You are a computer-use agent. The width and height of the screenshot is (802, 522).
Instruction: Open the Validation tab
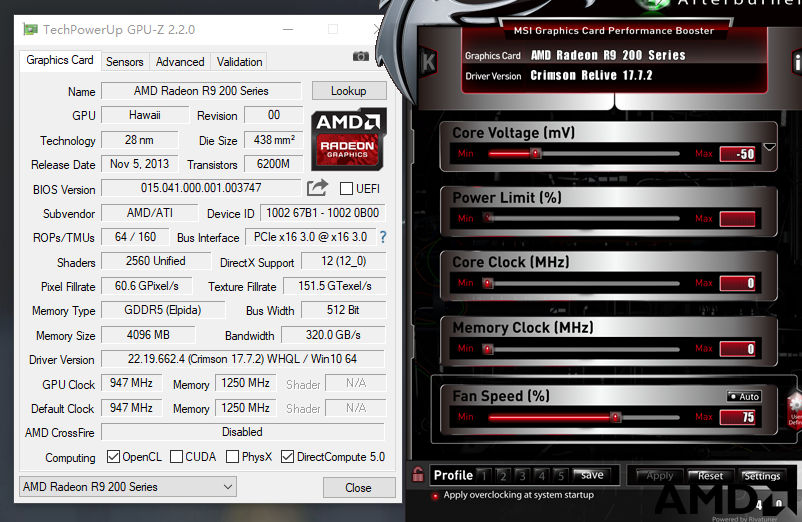point(239,62)
